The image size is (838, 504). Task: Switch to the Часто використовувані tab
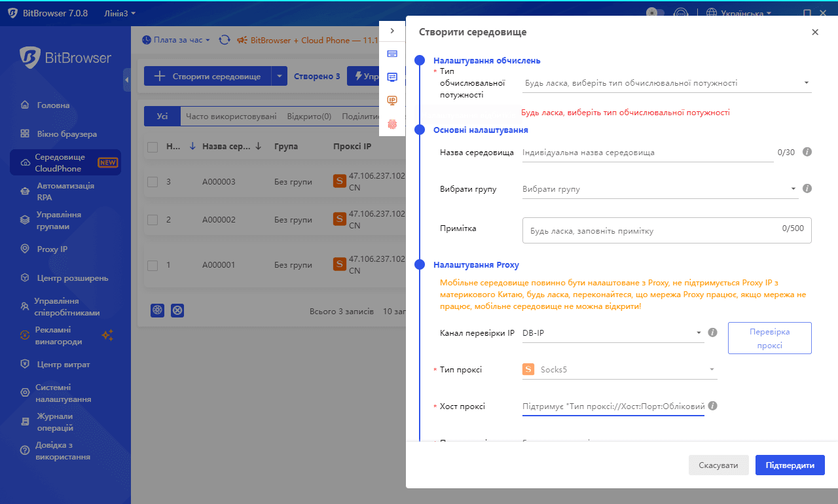pyautogui.click(x=230, y=117)
